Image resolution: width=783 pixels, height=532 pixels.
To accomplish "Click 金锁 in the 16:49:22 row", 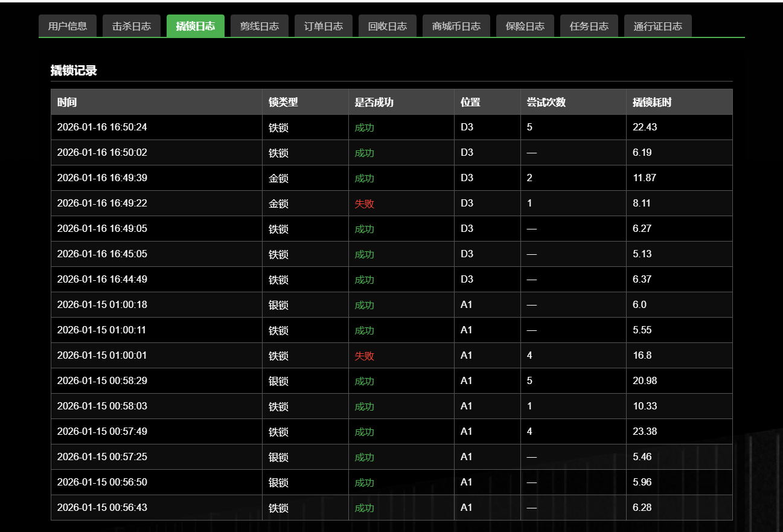I will (278, 204).
